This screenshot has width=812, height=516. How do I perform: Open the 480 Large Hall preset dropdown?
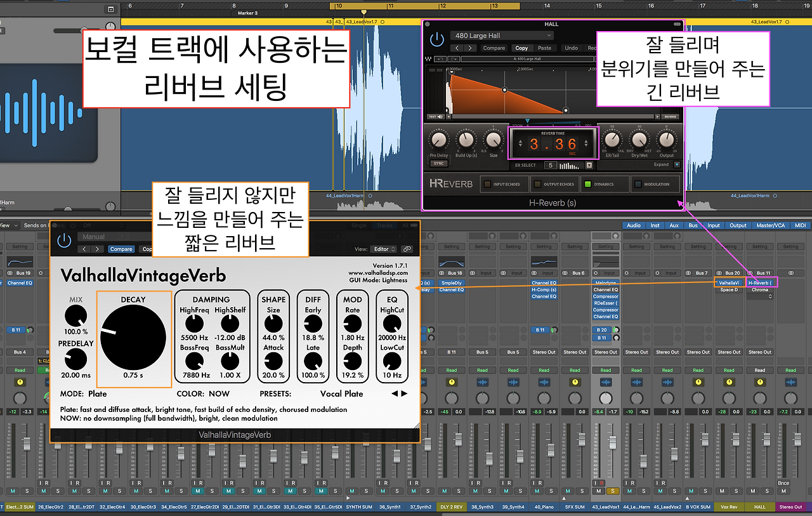click(x=502, y=36)
